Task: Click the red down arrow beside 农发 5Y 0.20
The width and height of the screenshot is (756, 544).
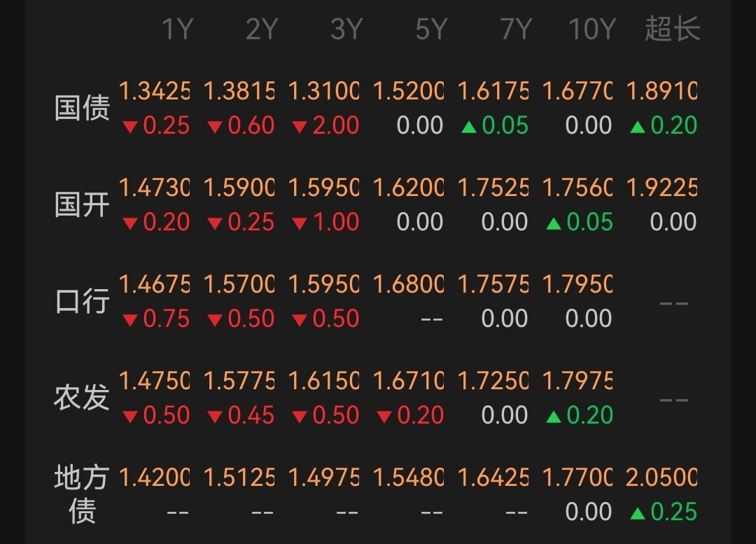Action: (384, 417)
